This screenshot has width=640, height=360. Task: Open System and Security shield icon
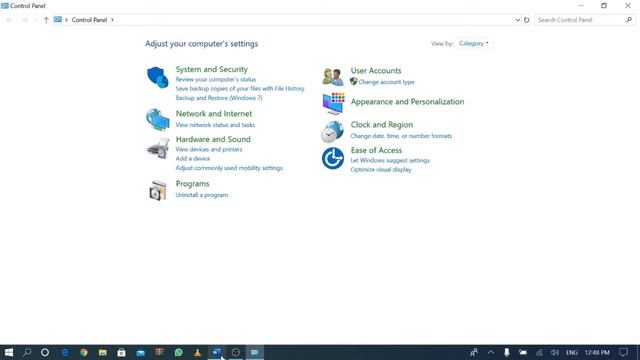coord(158,77)
